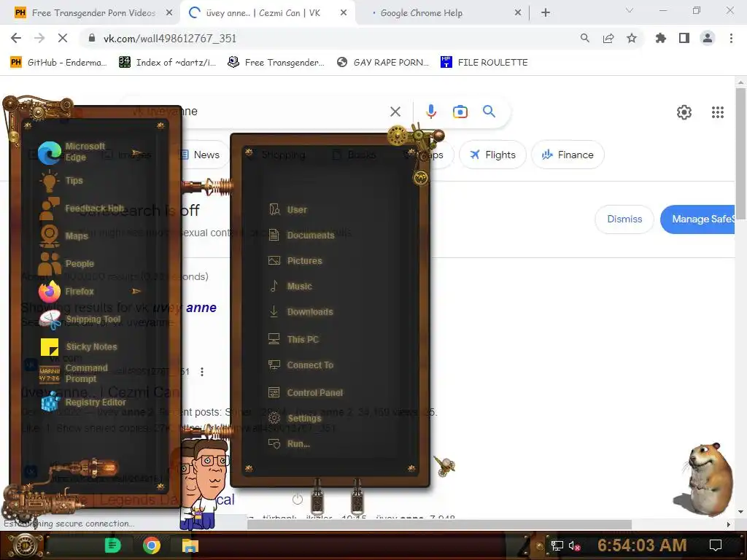Viewport: 747px width, 560px height.
Task: Open Settings from start menu
Action: pos(295,418)
